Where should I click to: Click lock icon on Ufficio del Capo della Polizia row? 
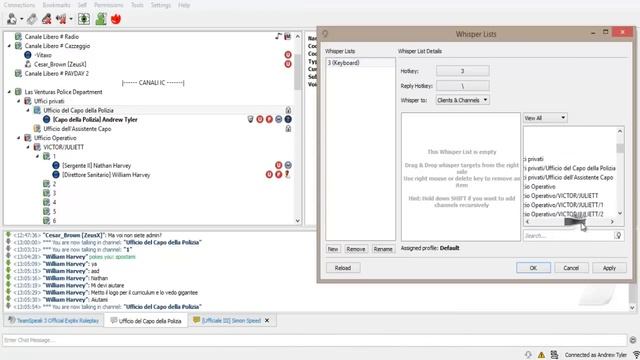[x=288, y=110]
